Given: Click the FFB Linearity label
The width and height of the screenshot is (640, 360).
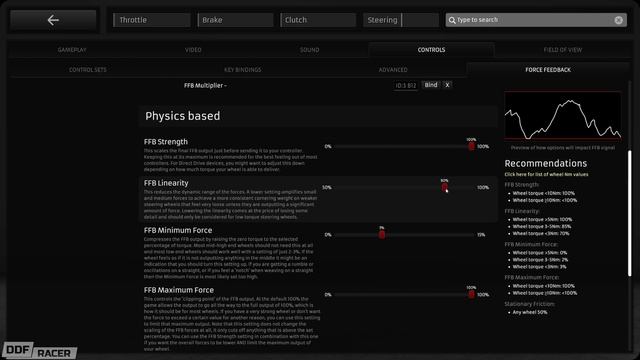Looking at the screenshot, I should (166, 183).
